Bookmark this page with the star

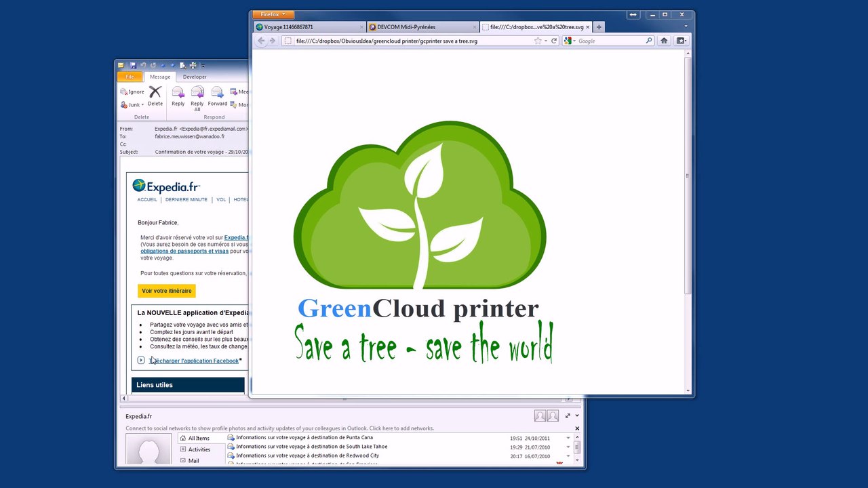click(x=538, y=41)
